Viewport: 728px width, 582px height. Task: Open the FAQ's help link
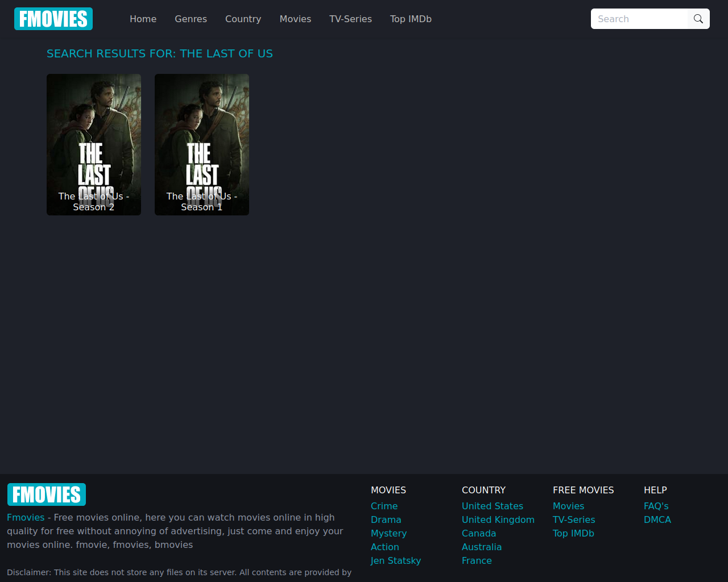click(656, 506)
